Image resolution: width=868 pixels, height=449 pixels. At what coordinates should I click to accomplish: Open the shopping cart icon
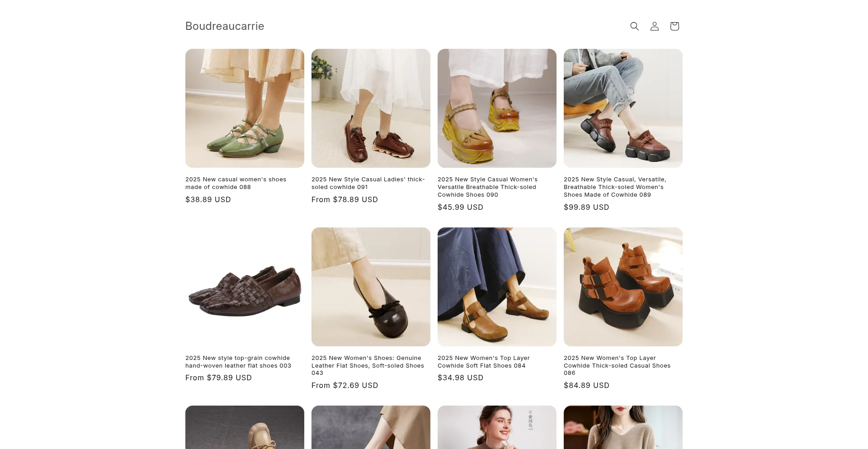click(x=675, y=26)
